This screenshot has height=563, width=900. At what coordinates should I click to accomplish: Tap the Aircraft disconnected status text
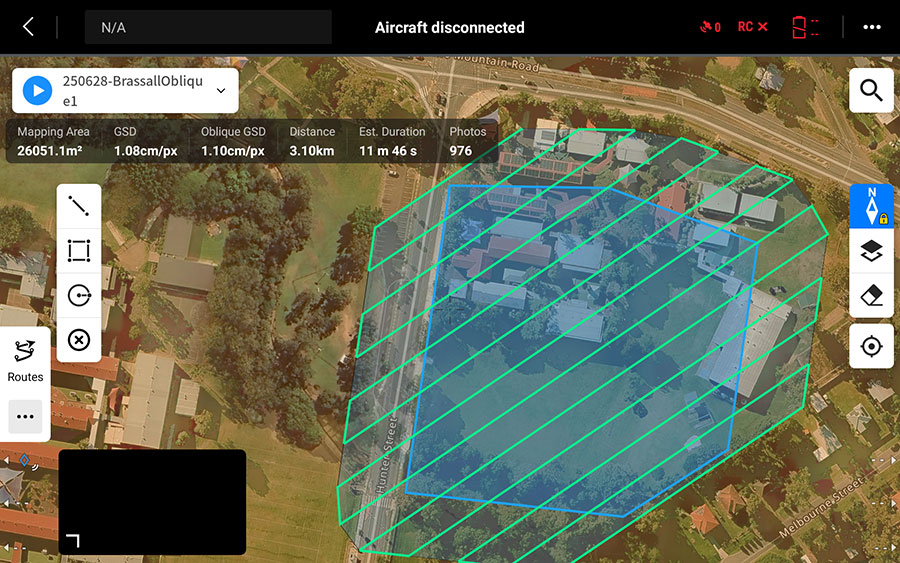(x=449, y=28)
